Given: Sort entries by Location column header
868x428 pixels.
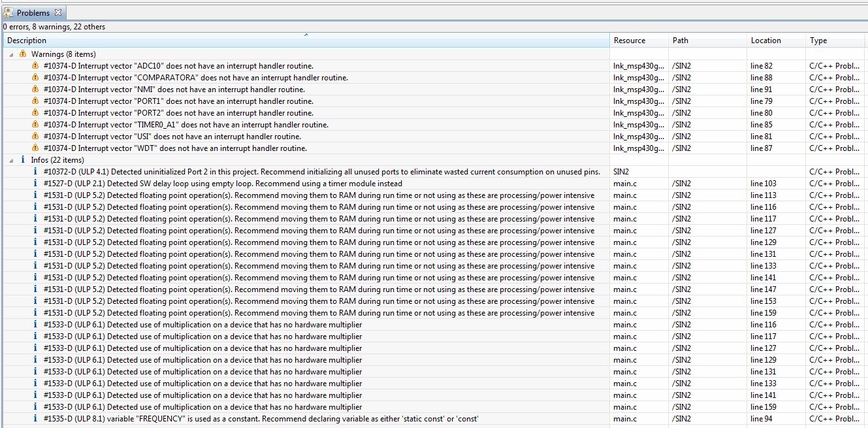Looking at the screenshot, I should pos(765,41).
